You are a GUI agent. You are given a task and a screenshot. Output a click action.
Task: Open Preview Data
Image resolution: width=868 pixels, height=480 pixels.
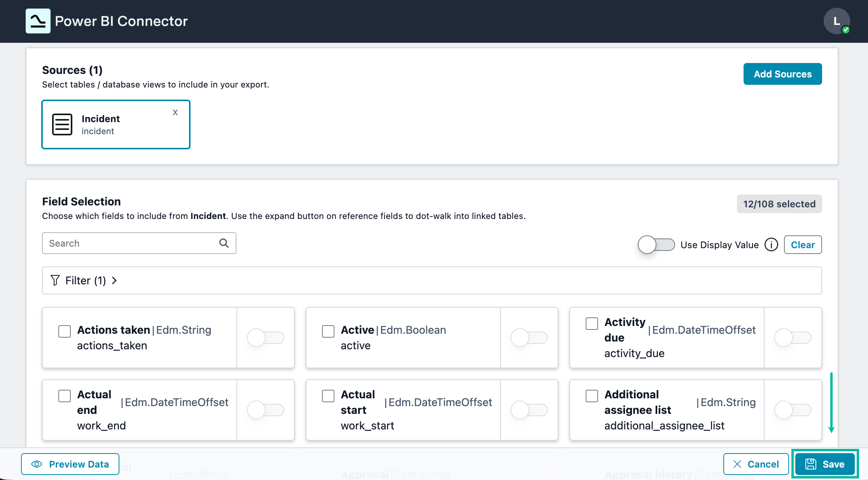pyautogui.click(x=70, y=464)
